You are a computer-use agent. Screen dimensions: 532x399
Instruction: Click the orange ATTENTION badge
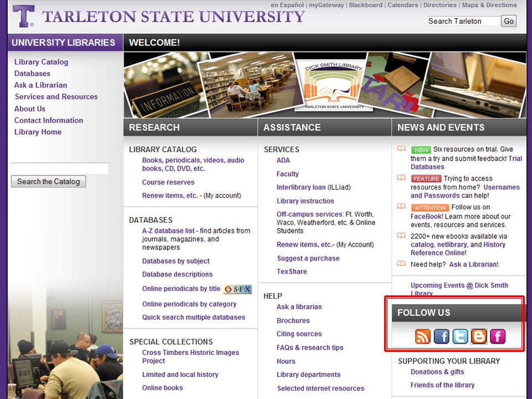430,208
